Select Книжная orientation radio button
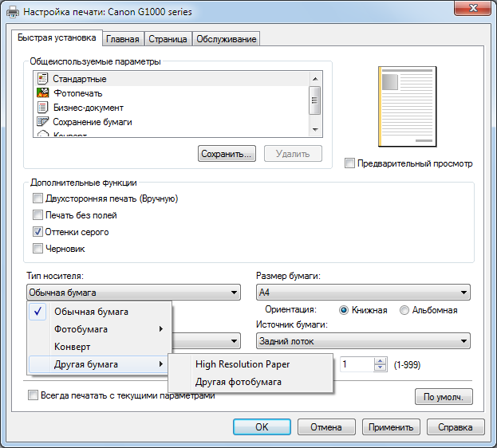Screen dimensions: 497x448 (x=344, y=310)
